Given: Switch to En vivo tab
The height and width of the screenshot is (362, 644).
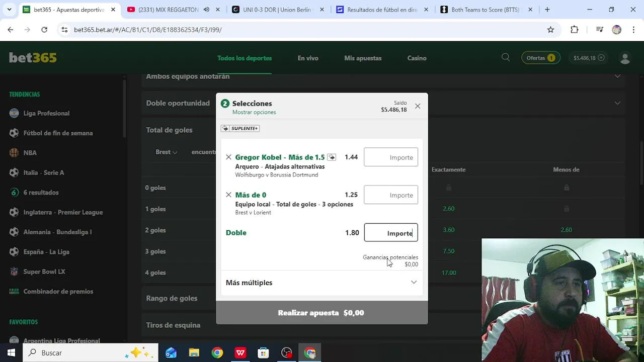Looking at the screenshot, I should click(308, 58).
